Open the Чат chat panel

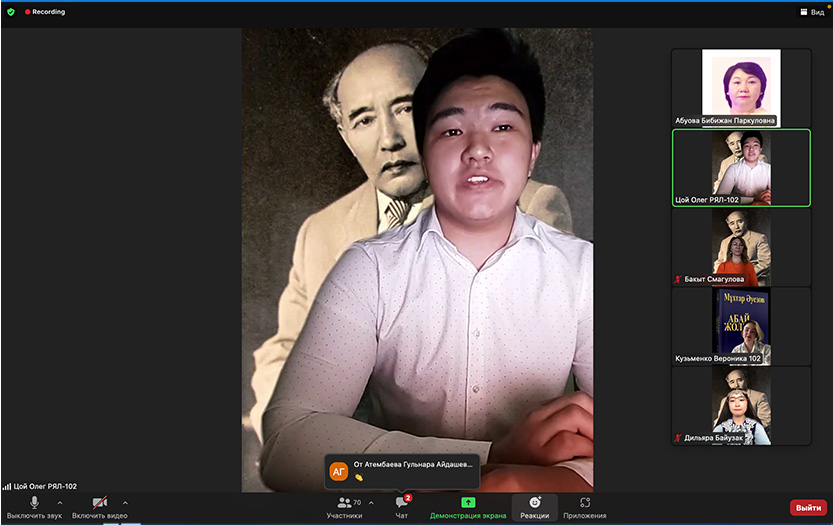click(x=401, y=506)
